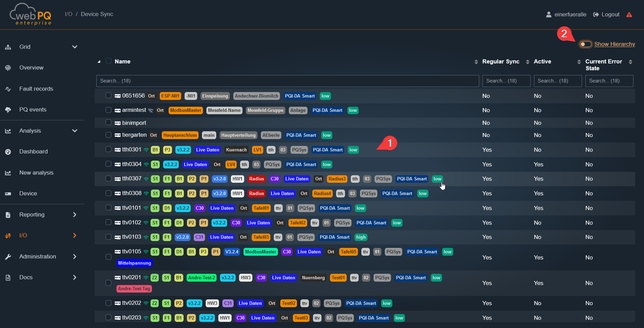Tick the checkbox for ttv0105

(108, 257)
